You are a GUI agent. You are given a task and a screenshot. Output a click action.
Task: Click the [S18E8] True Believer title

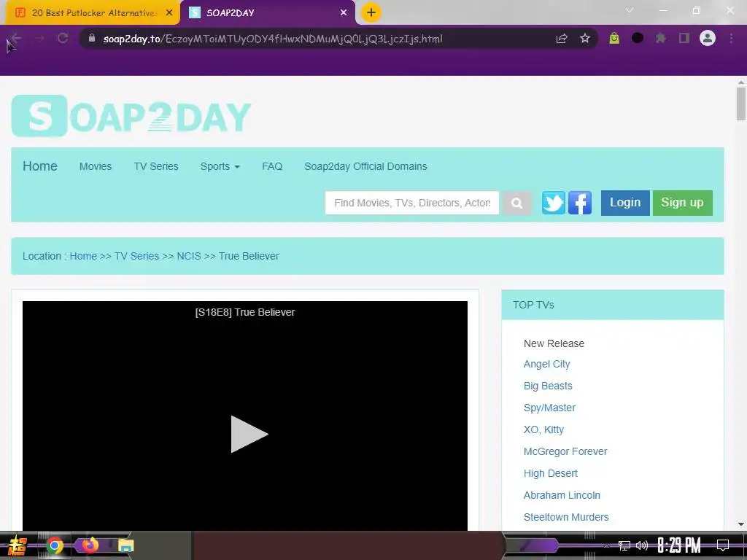[245, 312]
